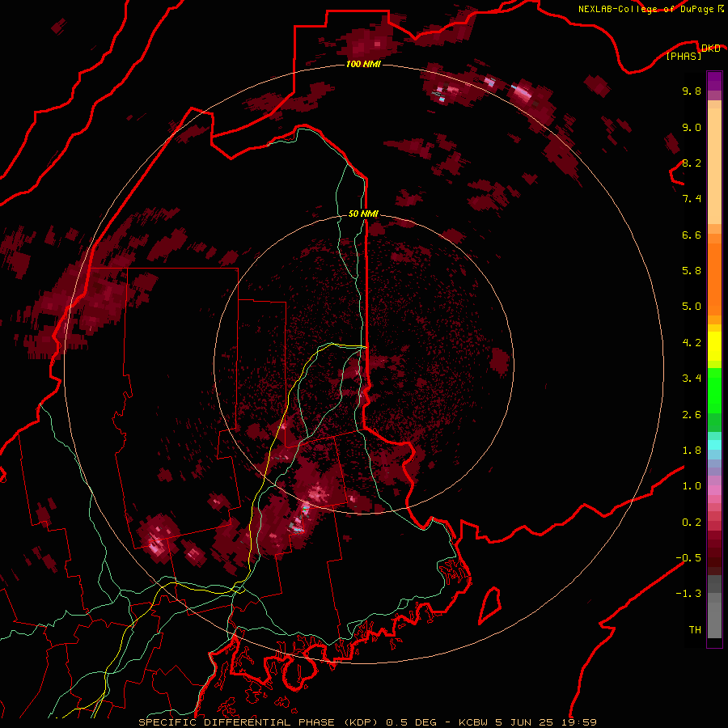Screen dimensions: 728x728
Task: Select the 6.6 color scale value
Action: click(692, 235)
